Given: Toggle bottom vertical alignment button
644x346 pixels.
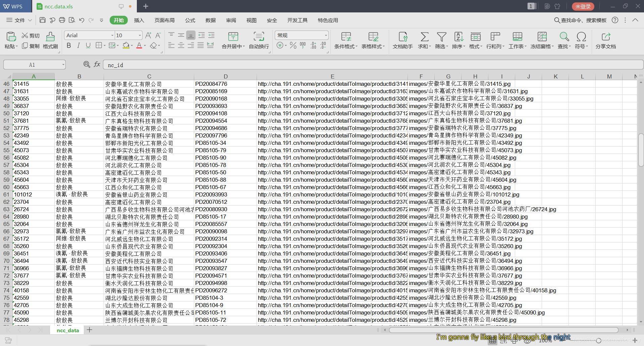Looking at the screenshot, I should click(x=191, y=35).
